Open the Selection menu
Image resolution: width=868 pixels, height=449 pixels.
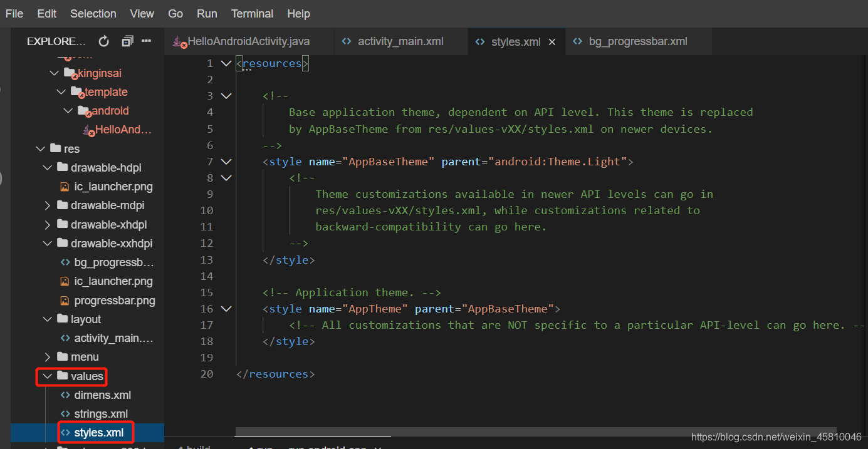coord(93,13)
